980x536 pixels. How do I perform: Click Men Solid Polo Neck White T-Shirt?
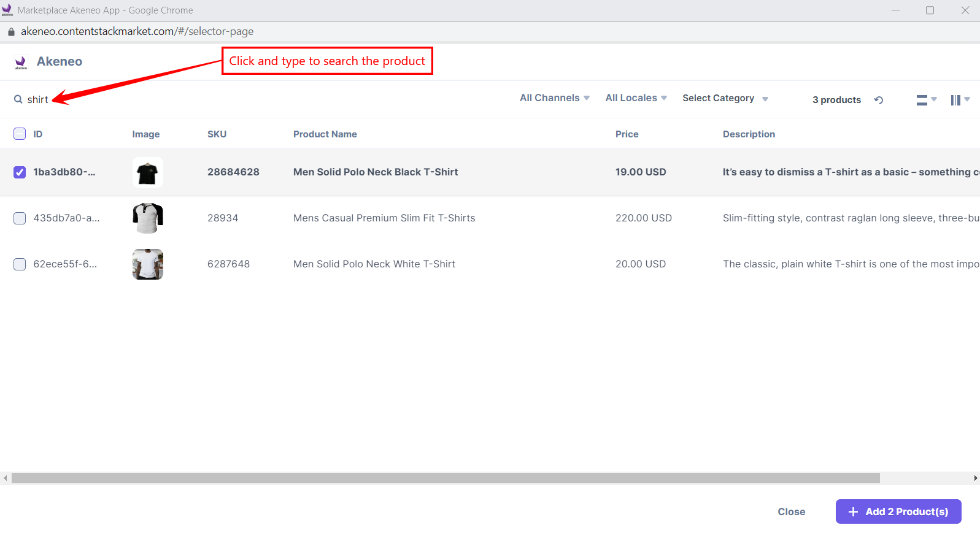[x=374, y=264]
